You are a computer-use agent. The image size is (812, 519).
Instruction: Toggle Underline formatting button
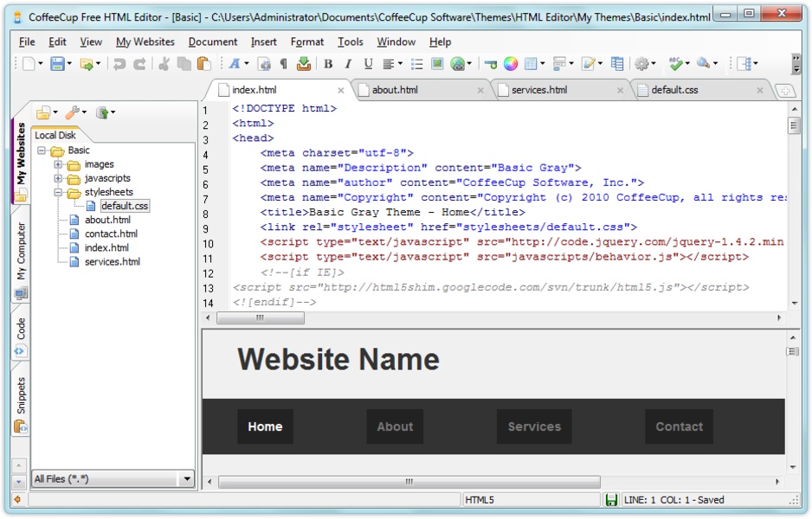[368, 64]
